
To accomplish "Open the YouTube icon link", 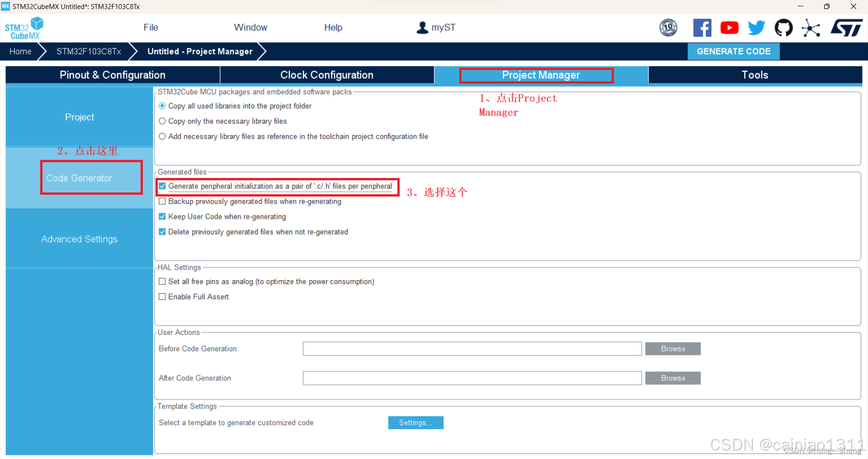I will pyautogui.click(x=729, y=28).
